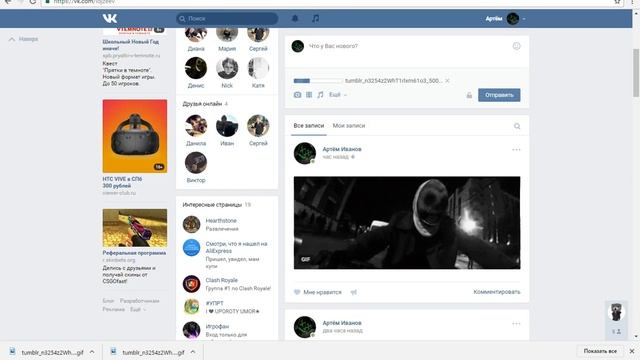The height and width of the screenshot is (360, 640).
Task: Expand the second download's arrow menu
Action: (193, 352)
